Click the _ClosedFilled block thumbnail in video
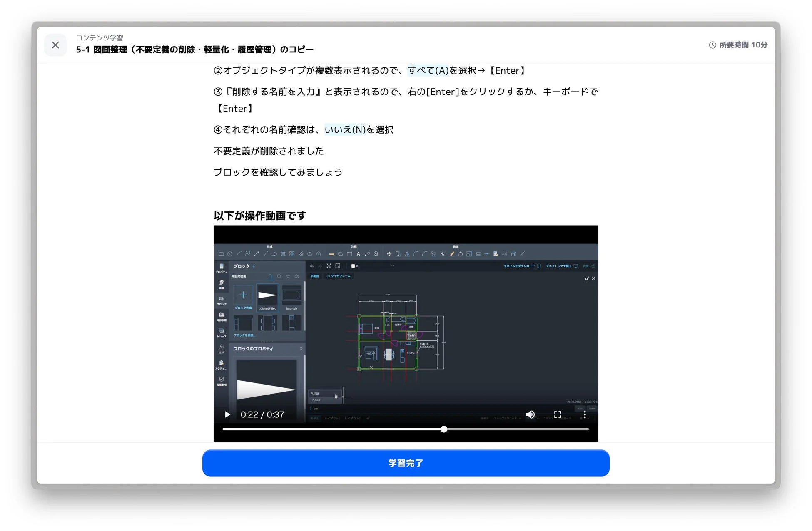 pos(267,298)
